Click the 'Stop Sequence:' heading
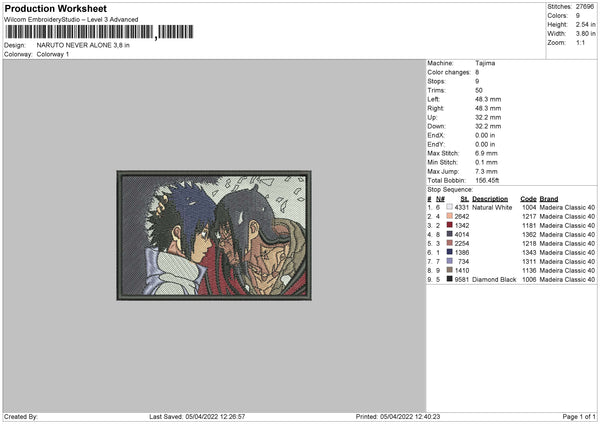The image size is (600, 424). point(450,190)
